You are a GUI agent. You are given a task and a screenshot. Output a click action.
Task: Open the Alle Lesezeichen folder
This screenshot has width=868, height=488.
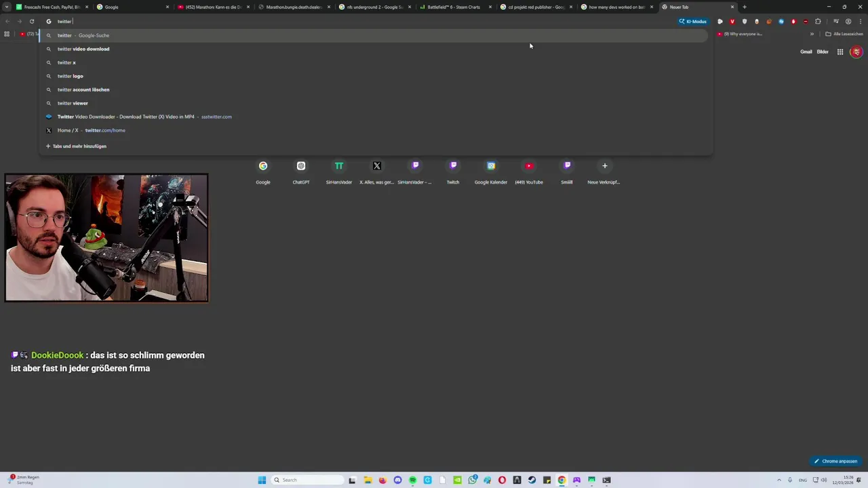844,34
